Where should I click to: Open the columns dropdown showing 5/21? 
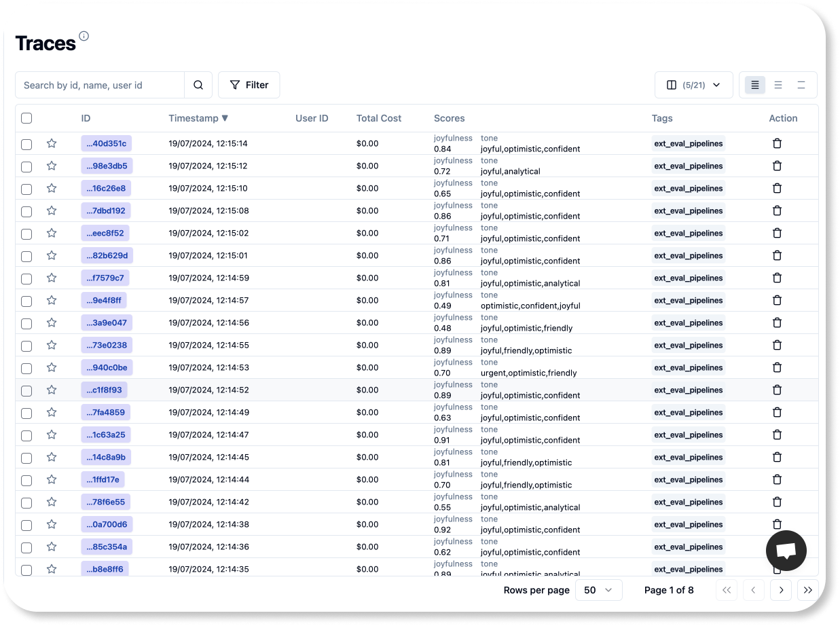(x=693, y=85)
